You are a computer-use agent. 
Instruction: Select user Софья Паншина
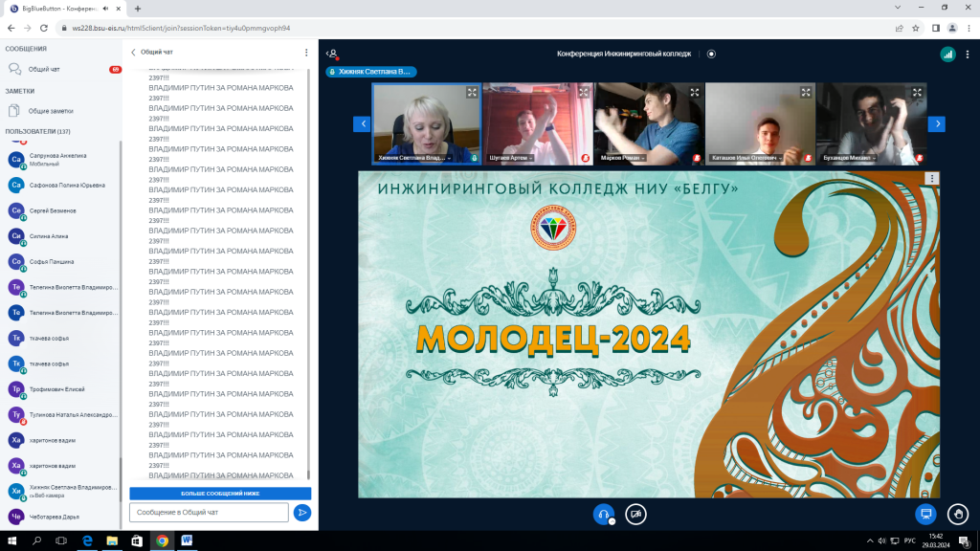click(61, 262)
